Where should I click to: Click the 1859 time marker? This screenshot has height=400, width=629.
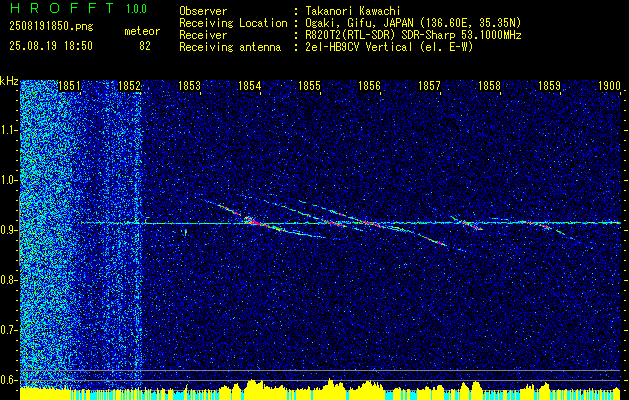[x=550, y=85]
